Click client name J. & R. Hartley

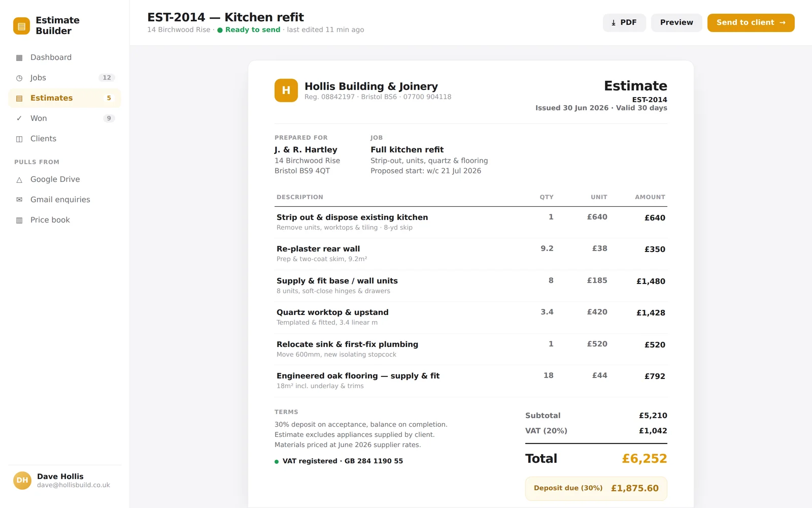[306, 150]
